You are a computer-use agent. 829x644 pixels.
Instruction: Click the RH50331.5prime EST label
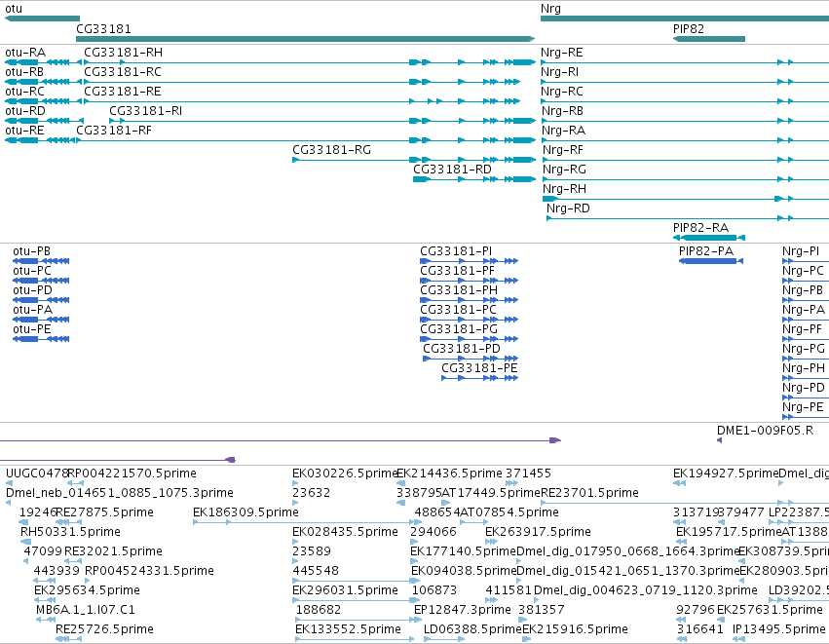point(70,532)
